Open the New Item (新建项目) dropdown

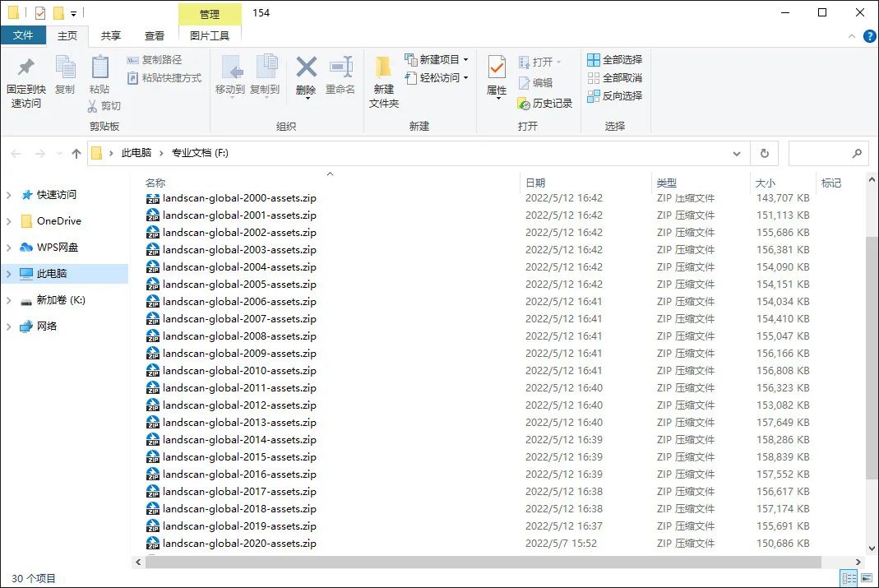coord(437,59)
